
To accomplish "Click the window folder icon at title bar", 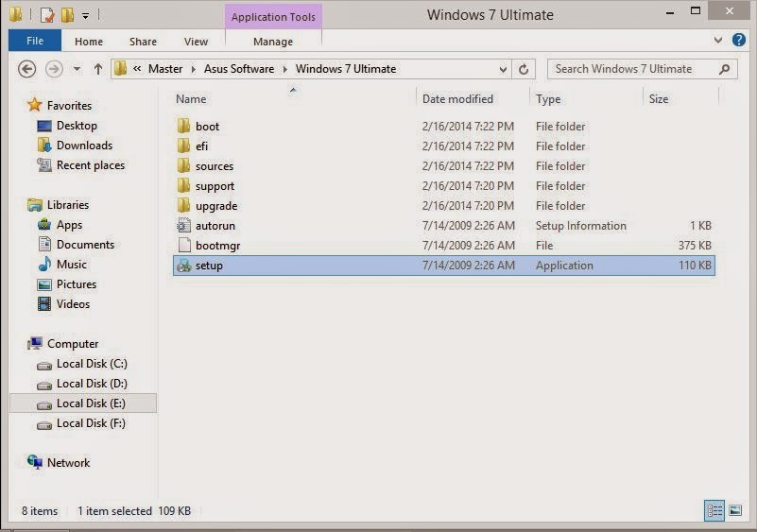I will tap(16, 14).
